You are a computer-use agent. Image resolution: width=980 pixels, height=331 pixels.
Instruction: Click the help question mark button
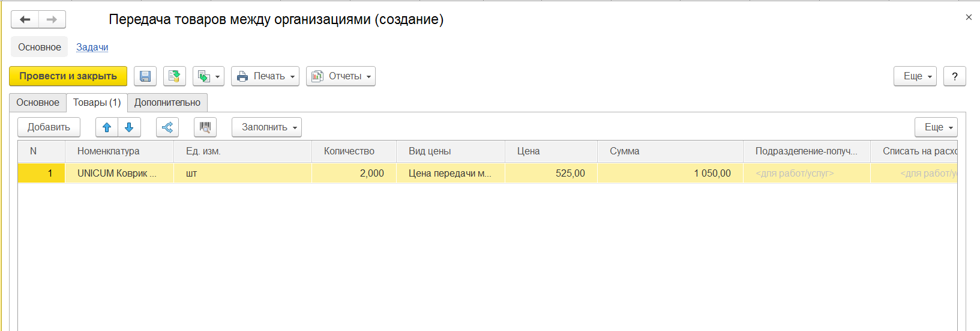click(x=954, y=76)
